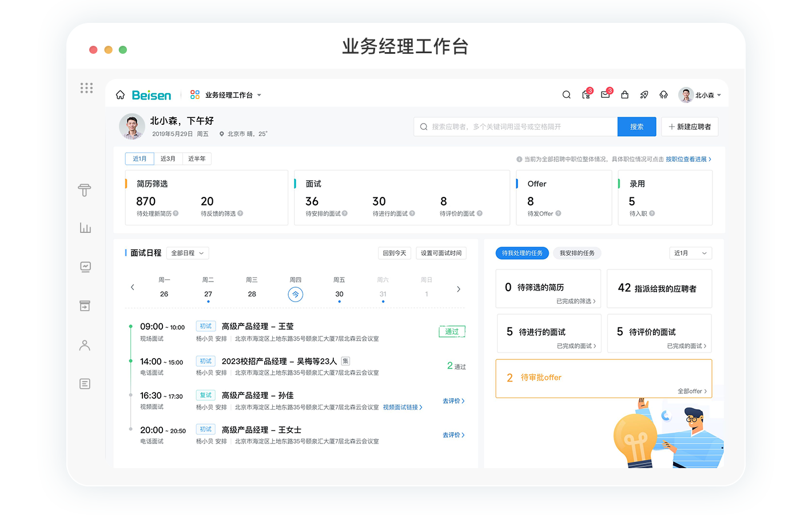Expand the 全部日程 dropdown
Screen dimensions: 812x515
[187, 253]
